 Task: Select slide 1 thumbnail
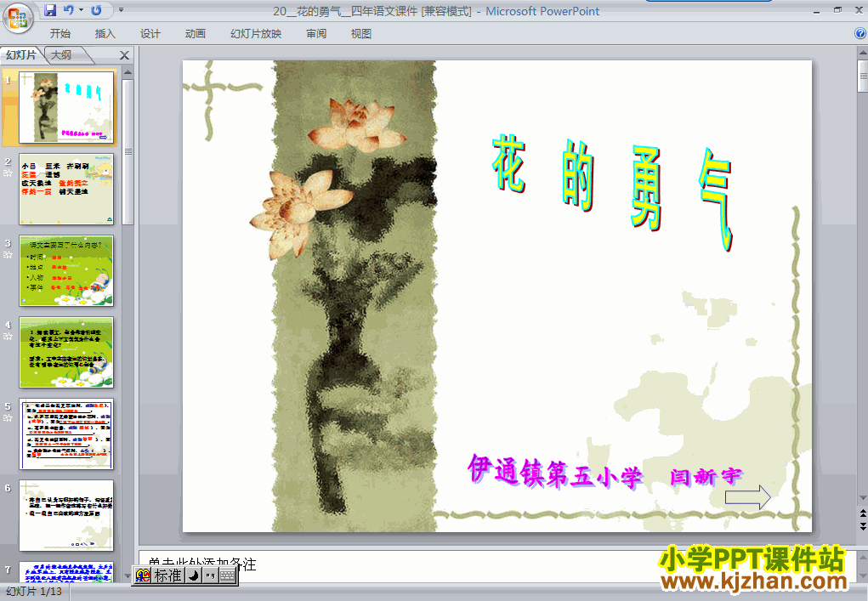66,107
